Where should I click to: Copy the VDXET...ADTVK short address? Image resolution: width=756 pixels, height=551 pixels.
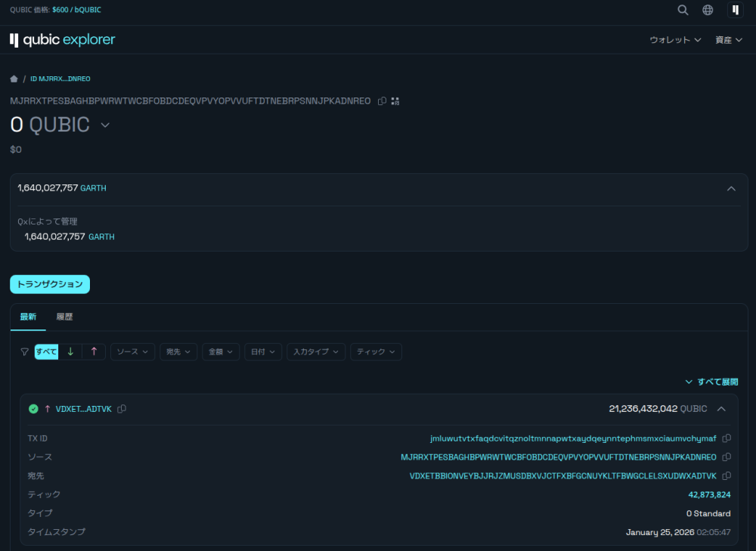point(122,409)
